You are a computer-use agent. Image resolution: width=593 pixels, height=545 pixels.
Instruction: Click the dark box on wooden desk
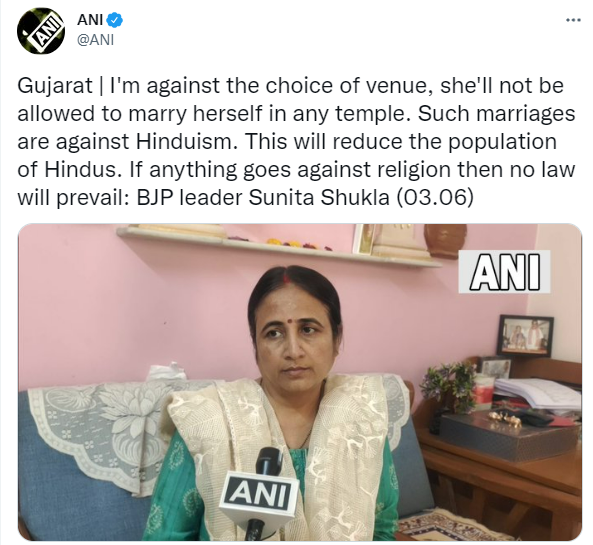509,435
